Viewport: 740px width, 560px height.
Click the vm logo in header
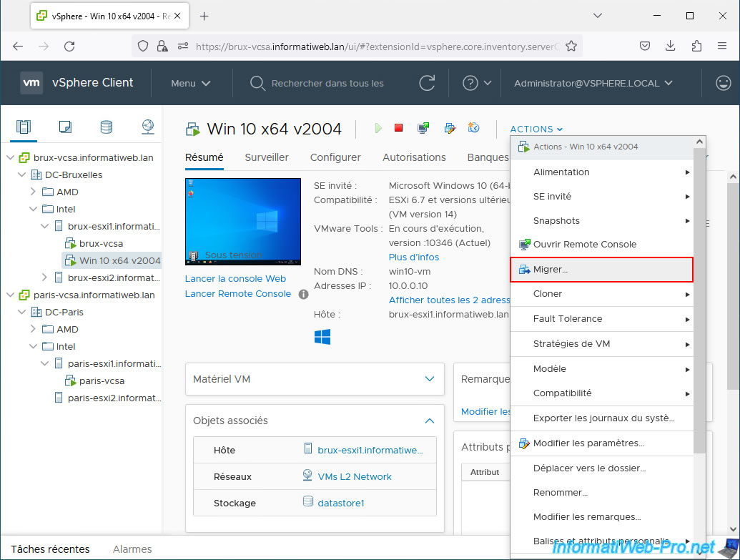pyautogui.click(x=31, y=83)
